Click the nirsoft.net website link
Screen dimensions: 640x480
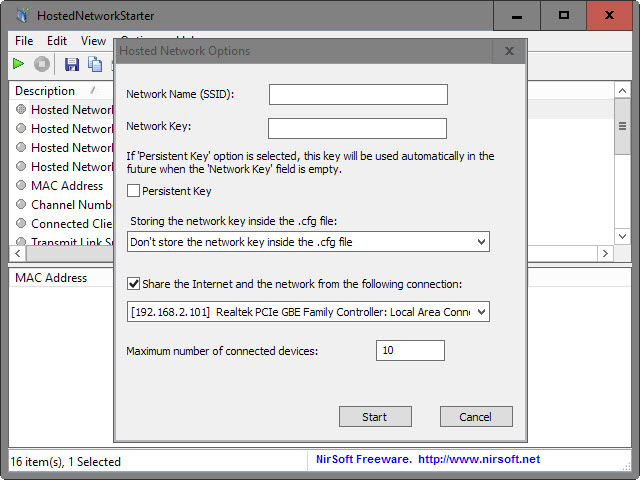pos(479,459)
